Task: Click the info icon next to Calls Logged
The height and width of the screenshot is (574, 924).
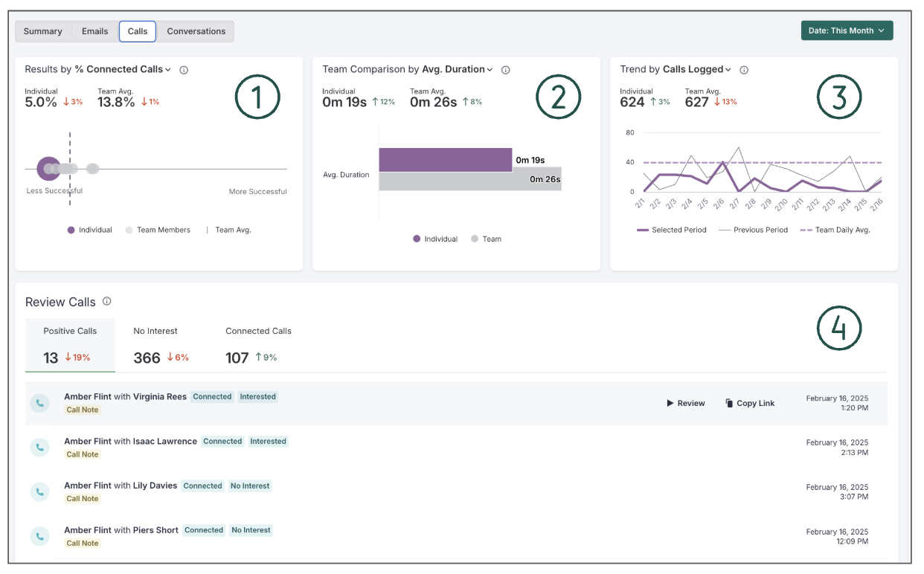Action: (x=743, y=69)
